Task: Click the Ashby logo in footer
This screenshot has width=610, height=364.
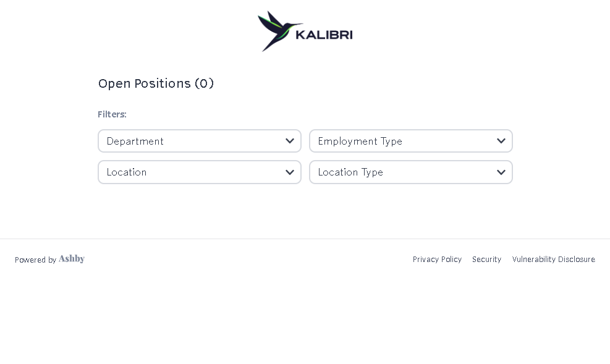Action: [x=72, y=259]
